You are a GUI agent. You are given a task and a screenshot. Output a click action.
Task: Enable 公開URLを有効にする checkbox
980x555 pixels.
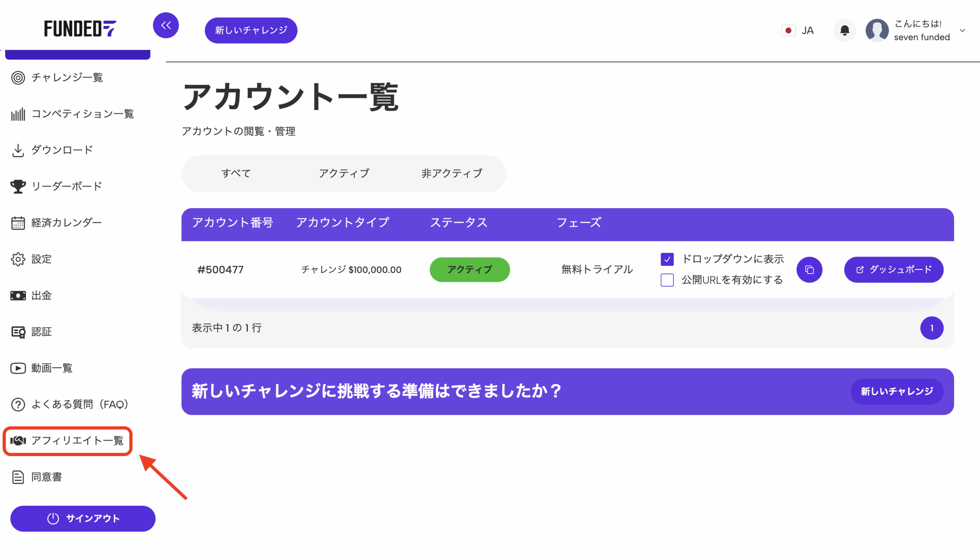[667, 280]
